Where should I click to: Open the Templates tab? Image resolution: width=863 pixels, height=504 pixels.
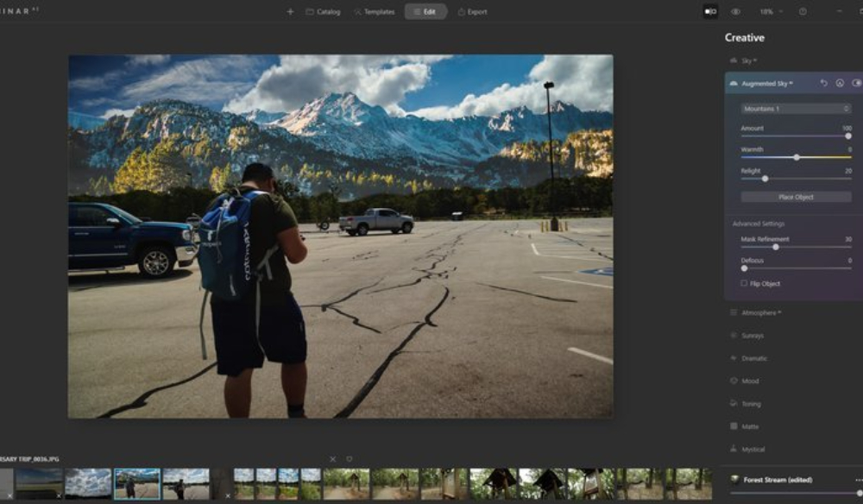[x=375, y=12]
